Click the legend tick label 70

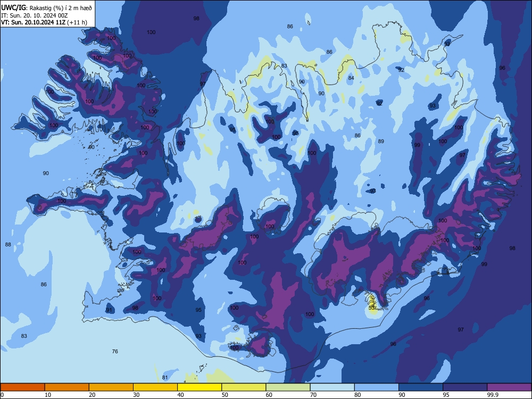point(313,395)
